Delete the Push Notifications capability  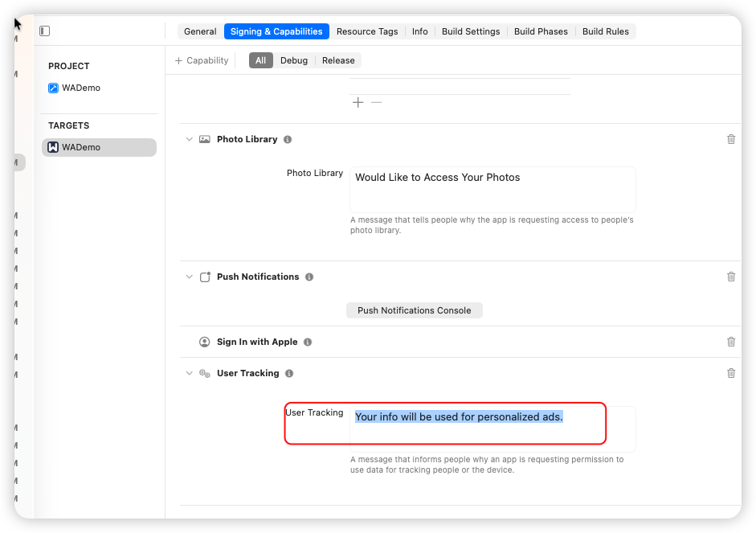point(731,277)
